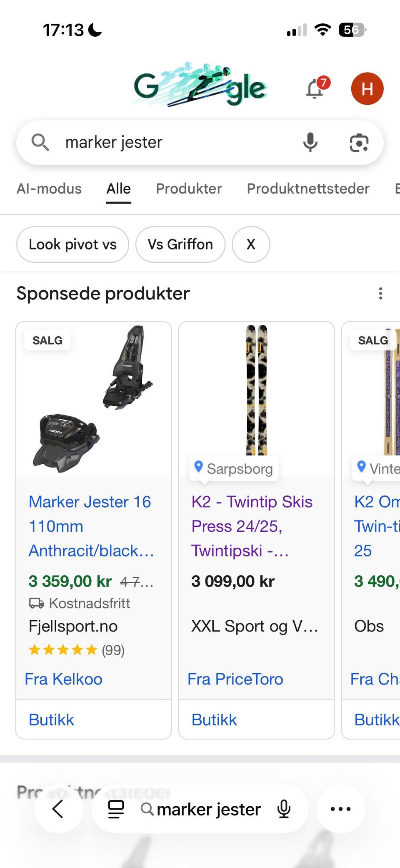Viewport: 400px width, 868px height.
Task: Tap the Marker Jester binding product image
Action: tap(94, 400)
